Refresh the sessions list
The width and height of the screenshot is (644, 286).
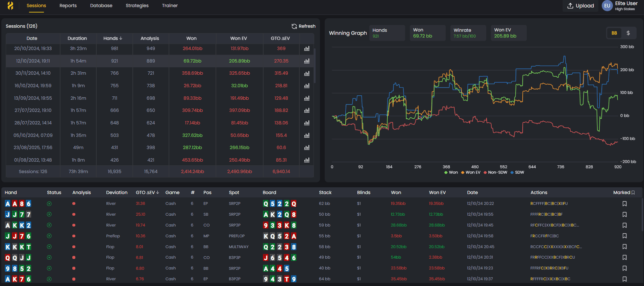tap(303, 26)
